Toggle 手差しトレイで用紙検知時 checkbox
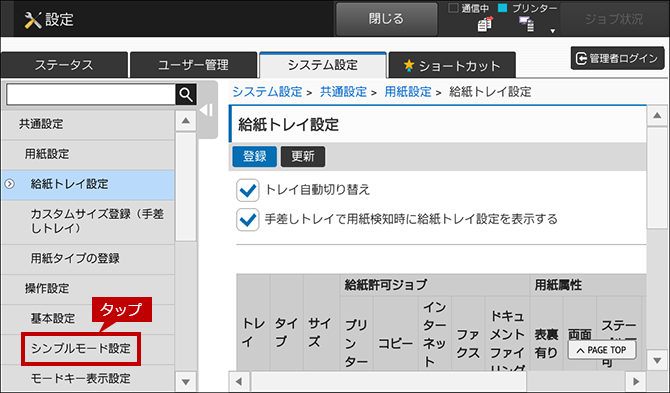 click(x=247, y=220)
